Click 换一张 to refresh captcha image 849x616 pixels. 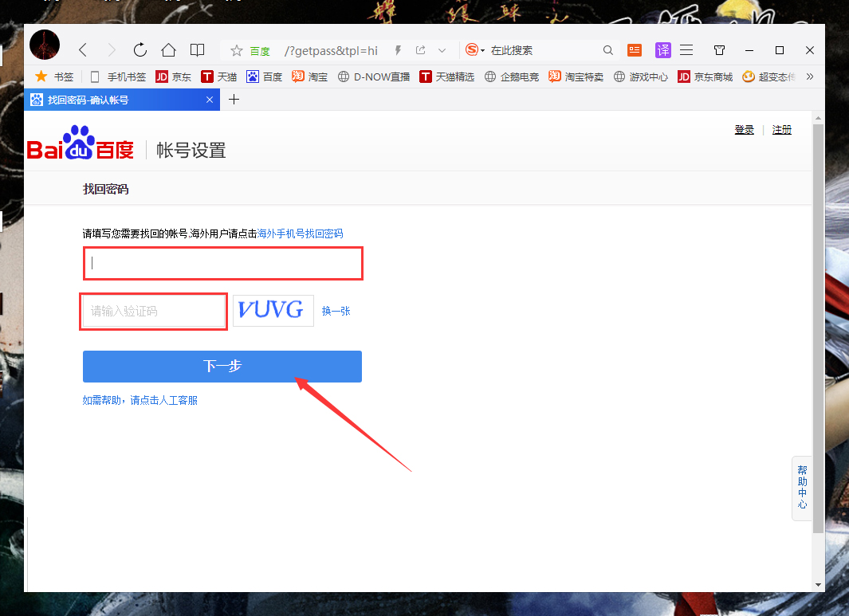[336, 311]
